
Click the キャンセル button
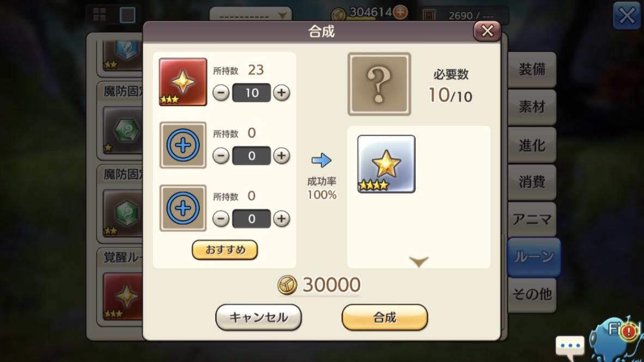point(258,317)
